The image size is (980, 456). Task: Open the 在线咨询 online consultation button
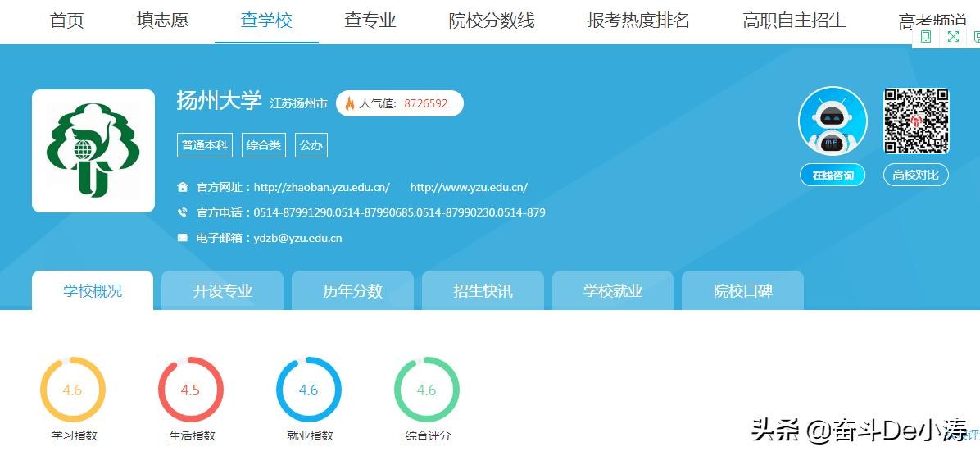tap(833, 176)
